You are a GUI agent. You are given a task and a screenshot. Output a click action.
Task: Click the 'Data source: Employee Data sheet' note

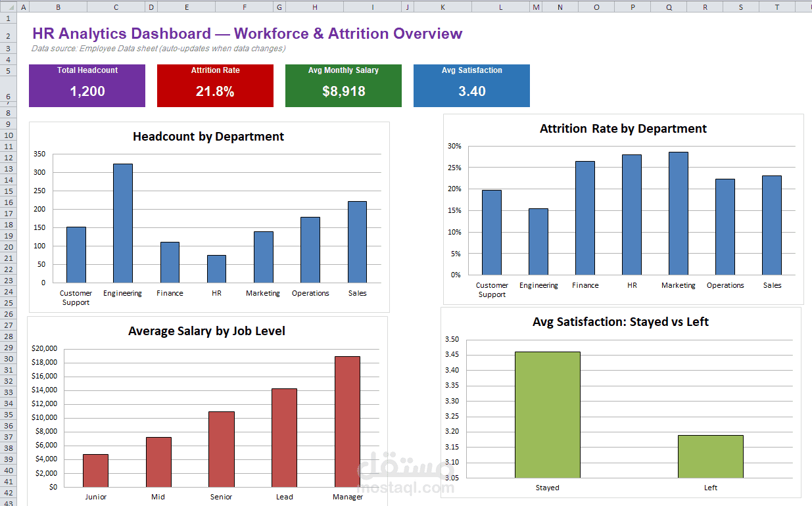158,49
